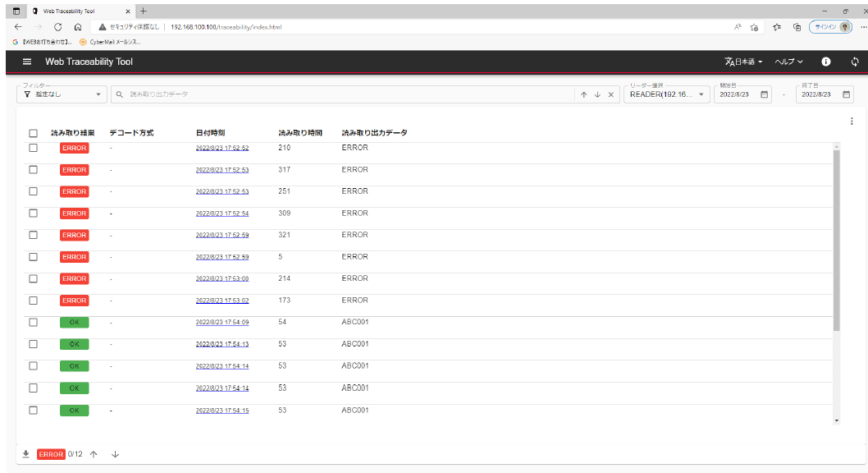Check the OK row with read time 54
The height and width of the screenshot is (473, 868).
33,323
